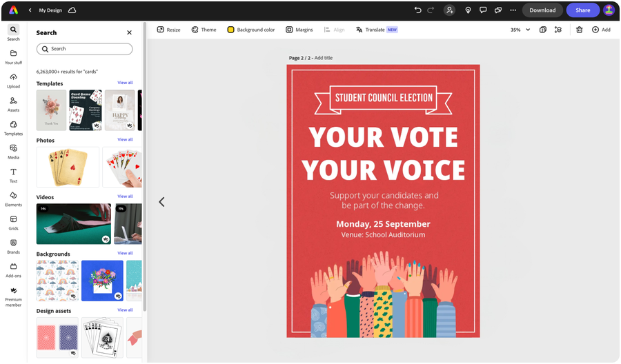Redo the last action

pyautogui.click(x=431, y=10)
